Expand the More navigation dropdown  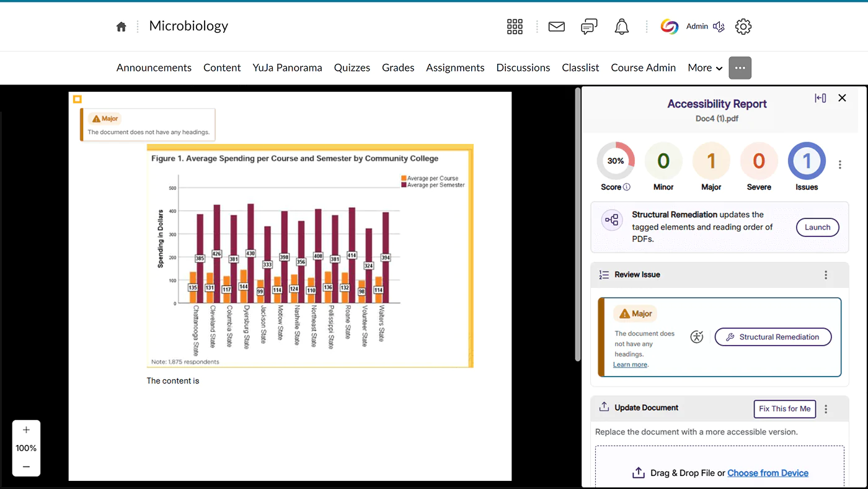[x=705, y=68]
